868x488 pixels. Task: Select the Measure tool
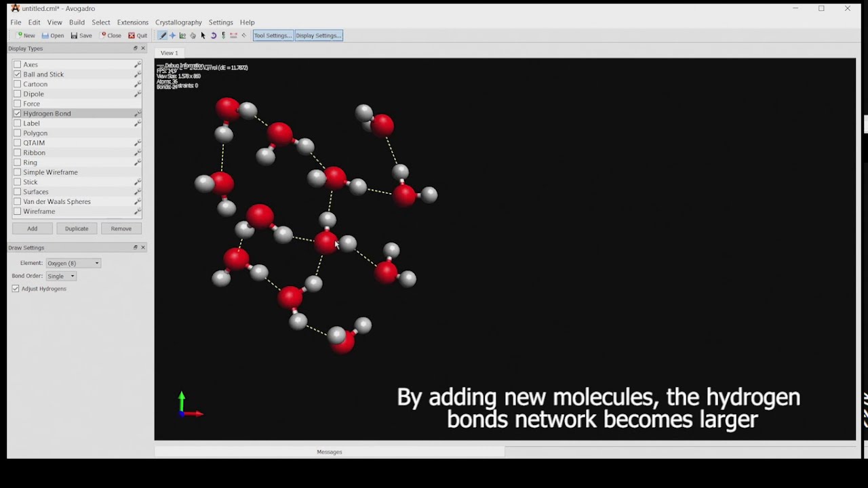(233, 35)
